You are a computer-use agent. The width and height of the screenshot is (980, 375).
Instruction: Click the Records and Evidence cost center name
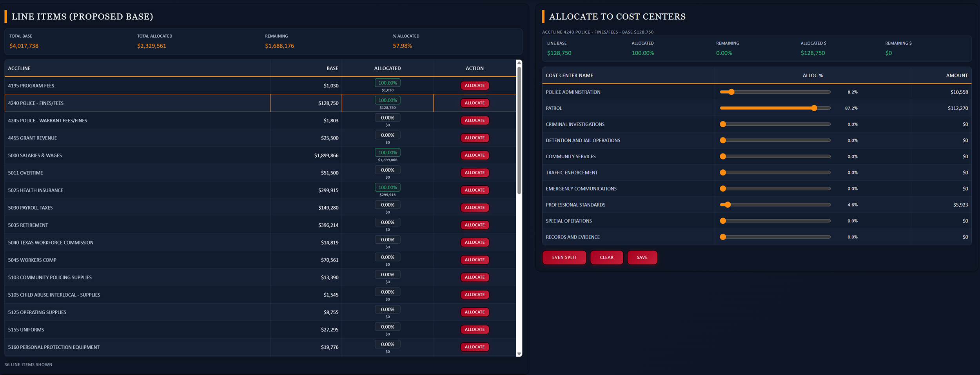[x=573, y=237]
